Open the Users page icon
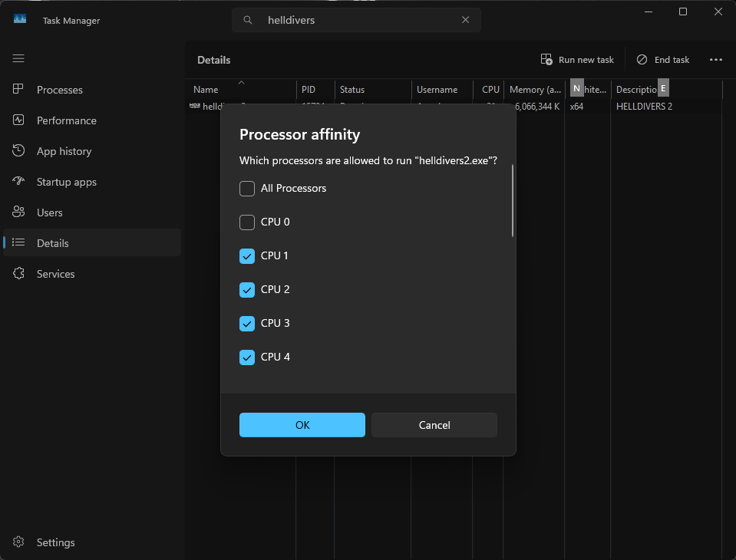Screen dimensions: 736x560 (19, 212)
